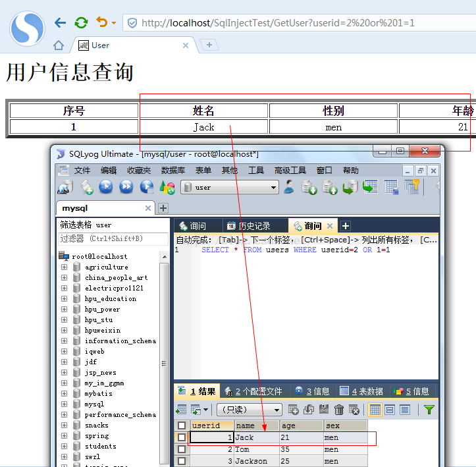The width and height of the screenshot is (476, 467).
Task: Check the row checkbox for Jackson
Action: coord(182,461)
